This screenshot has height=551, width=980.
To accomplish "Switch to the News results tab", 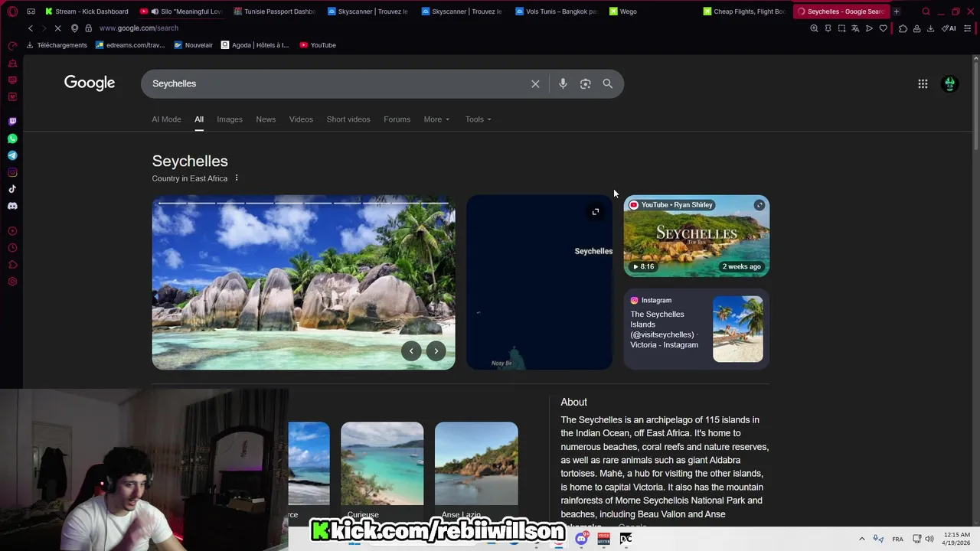I will pos(266,119).
